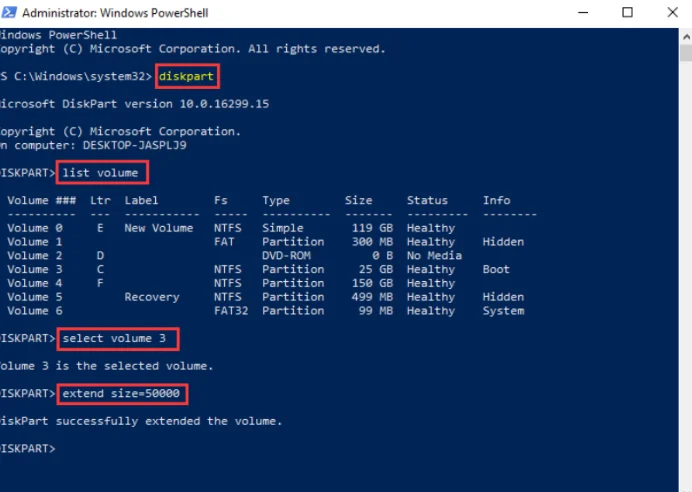Click computer name 'DESKTOP-JASPLJ9'
This screenshot has width=692, height=492.
[x=135, y=145]
